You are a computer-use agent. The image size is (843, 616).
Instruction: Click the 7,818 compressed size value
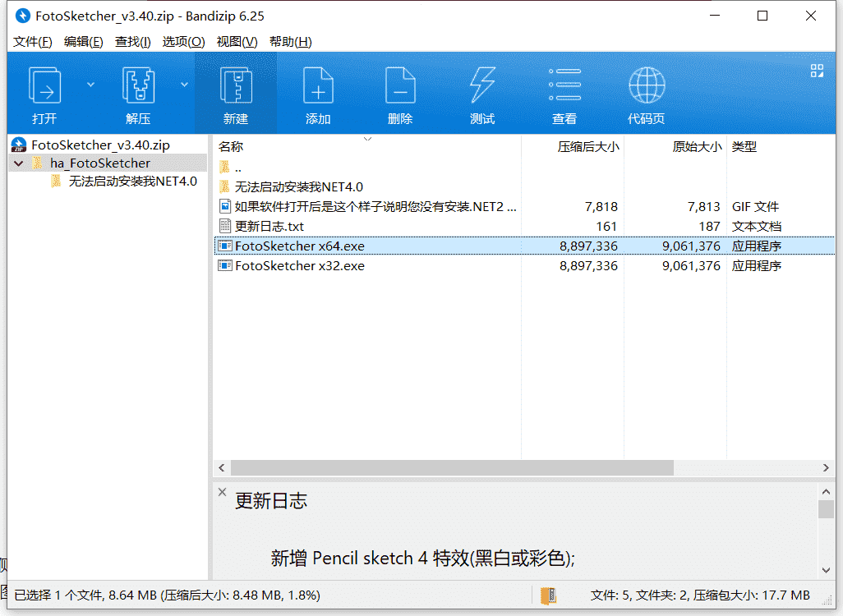(601, 207)
